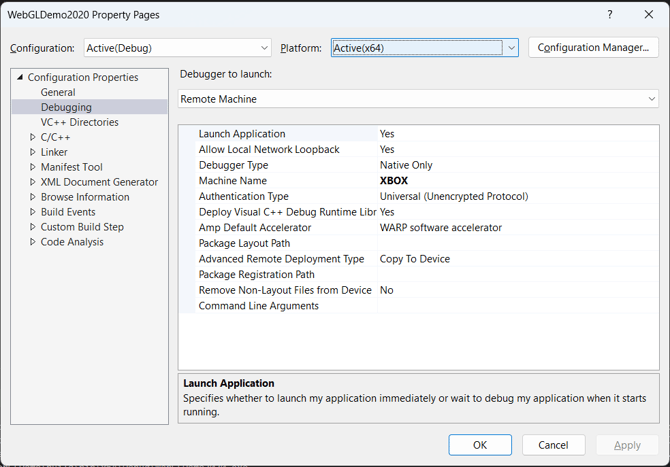Select the Linker tree label
The width and height of the screenshot is (670, 467).
[54, 152]
